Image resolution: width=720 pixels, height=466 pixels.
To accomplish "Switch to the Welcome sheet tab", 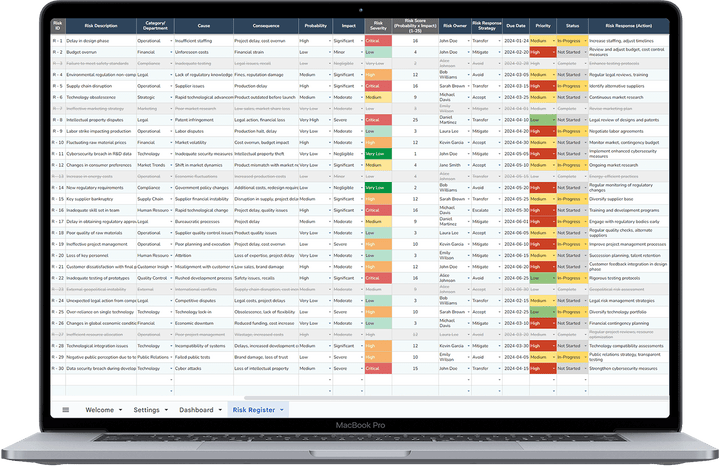I will 100,410.
